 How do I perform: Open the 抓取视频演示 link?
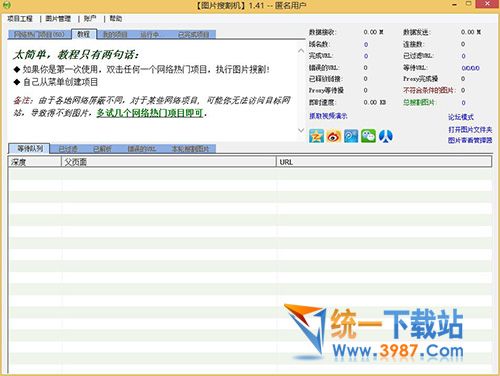coord(328,116)
